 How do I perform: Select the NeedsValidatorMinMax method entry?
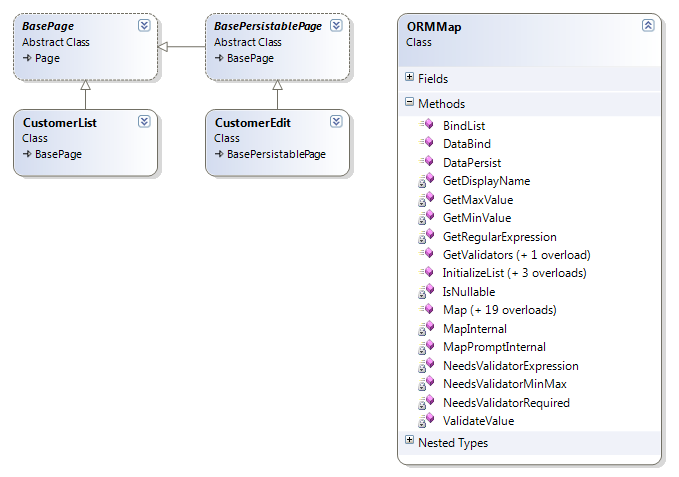tap(504, 384)
